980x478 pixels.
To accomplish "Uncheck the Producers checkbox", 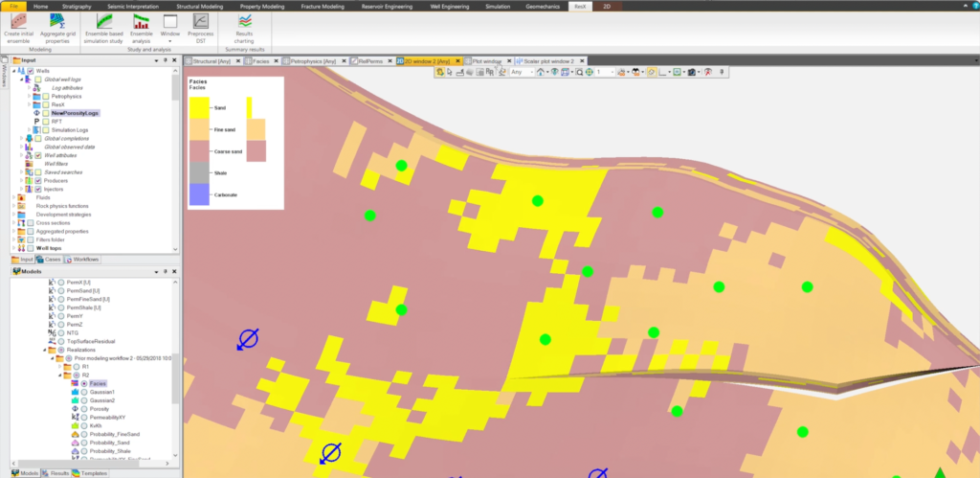I will (x=37, y=180).
